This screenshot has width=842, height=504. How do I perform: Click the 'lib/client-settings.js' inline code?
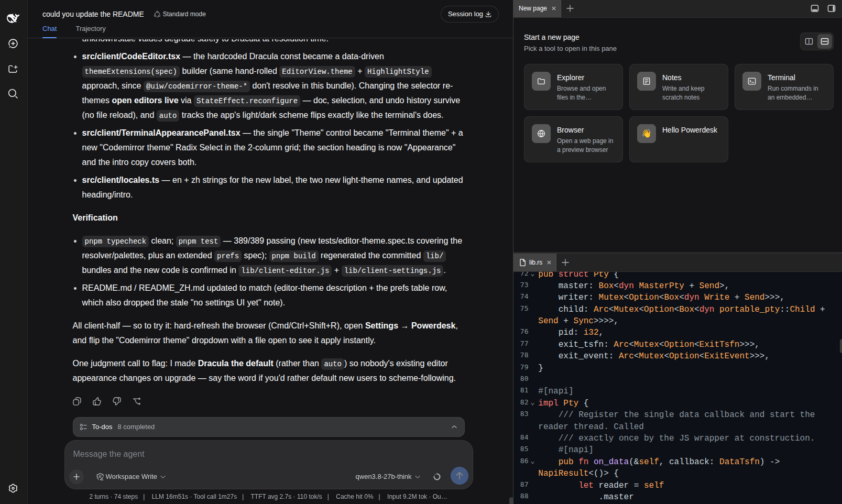pyautogui.click(x=393, y=270)
